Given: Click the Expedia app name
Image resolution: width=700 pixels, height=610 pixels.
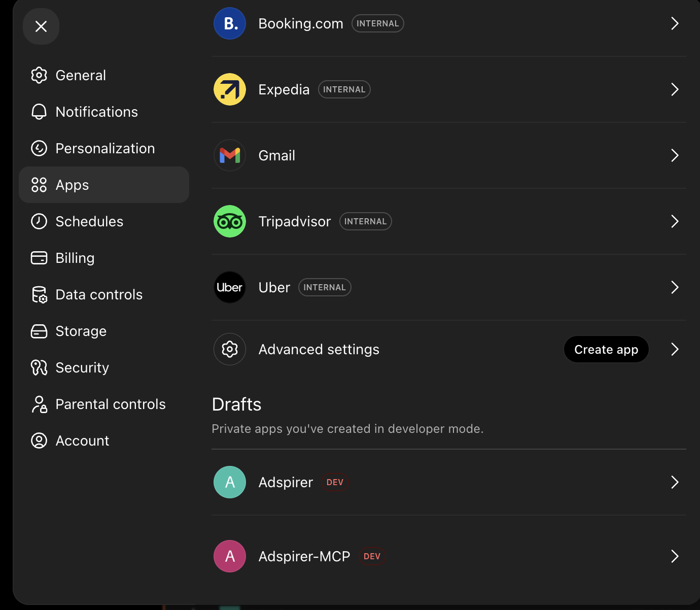Looking at the screenshot, I should 284,90.
